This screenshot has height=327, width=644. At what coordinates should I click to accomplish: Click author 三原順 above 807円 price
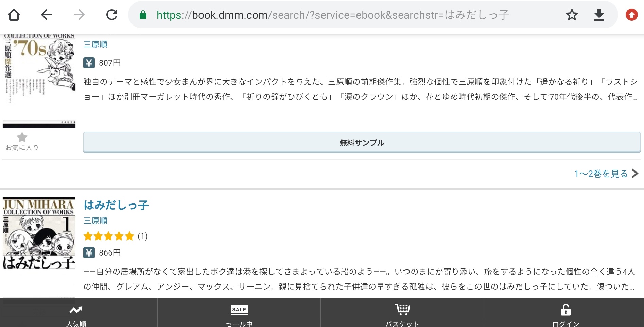pyautogui.click(x=95, y=44)
